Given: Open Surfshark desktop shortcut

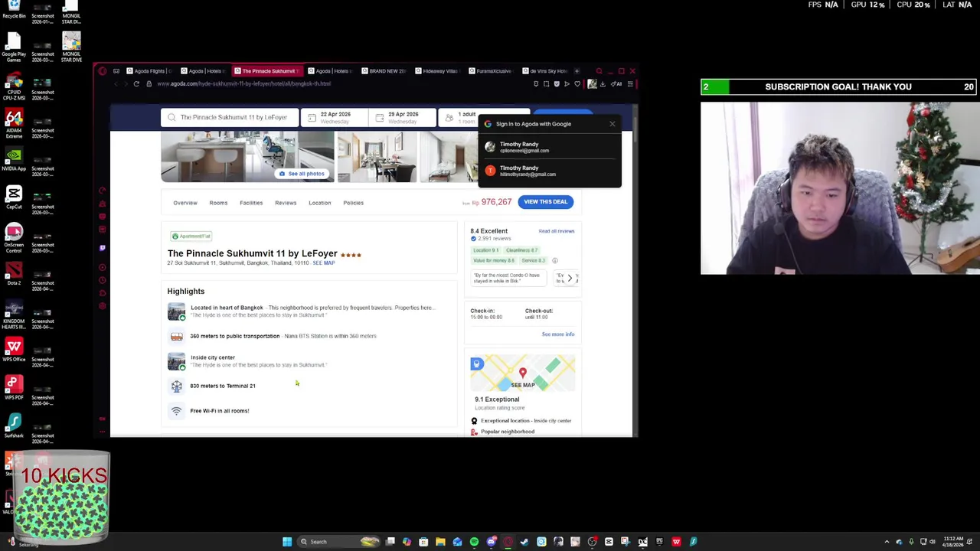Looking at the screenshot, I should [x=14, y=426].
